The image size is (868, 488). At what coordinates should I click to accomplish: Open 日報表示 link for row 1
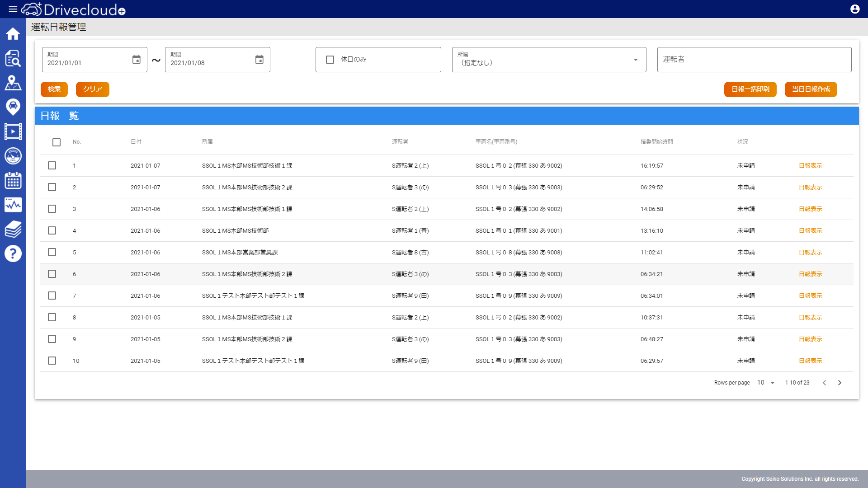click(x=810, y=166)
